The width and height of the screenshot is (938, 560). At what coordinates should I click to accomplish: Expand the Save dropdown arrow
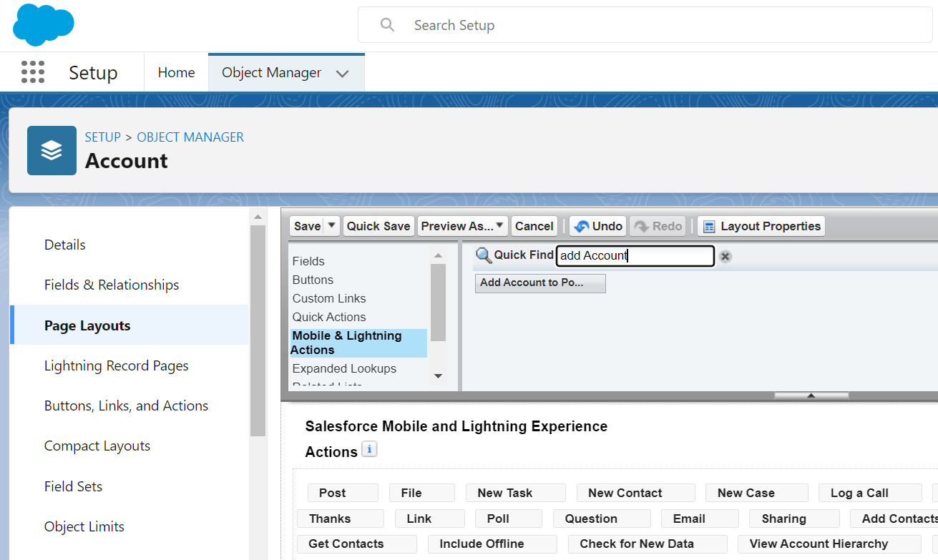coord(331,225)
